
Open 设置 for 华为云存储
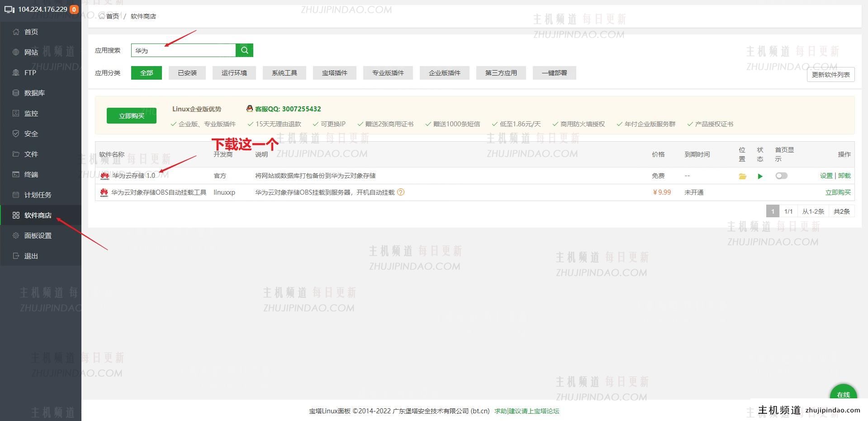pos(826,176)
